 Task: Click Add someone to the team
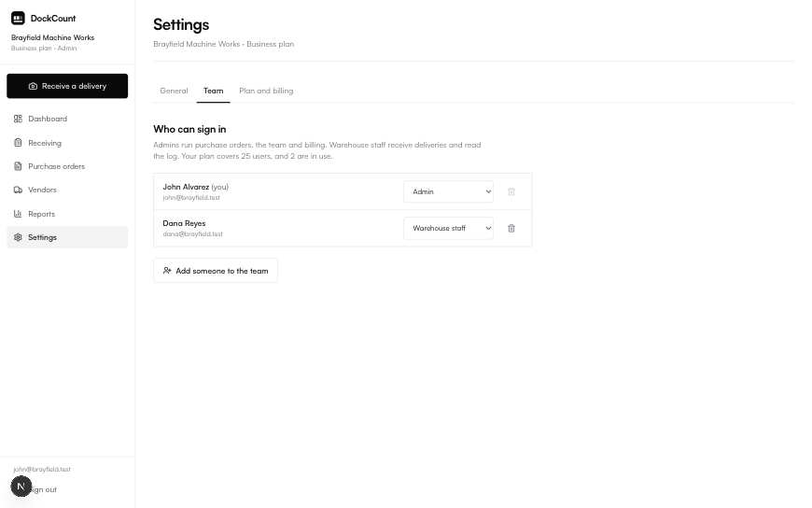pyautogui.click(x=216, y=271)
